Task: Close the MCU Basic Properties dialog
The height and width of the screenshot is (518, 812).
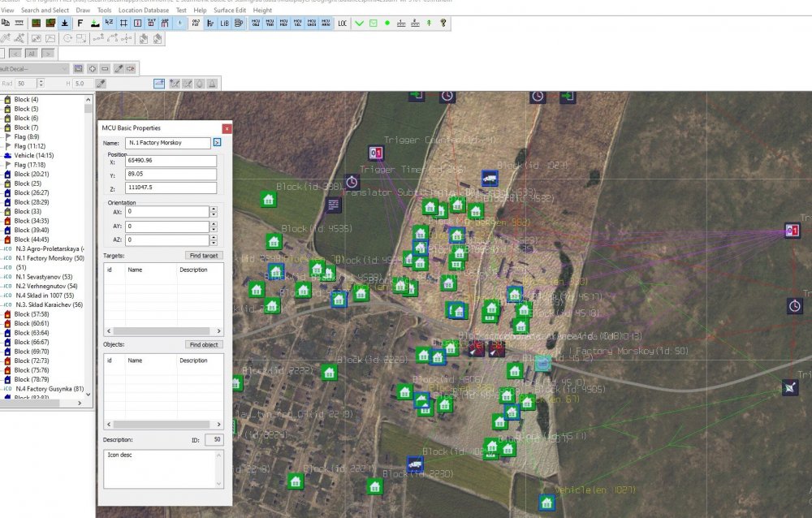Action: point(227,128)
